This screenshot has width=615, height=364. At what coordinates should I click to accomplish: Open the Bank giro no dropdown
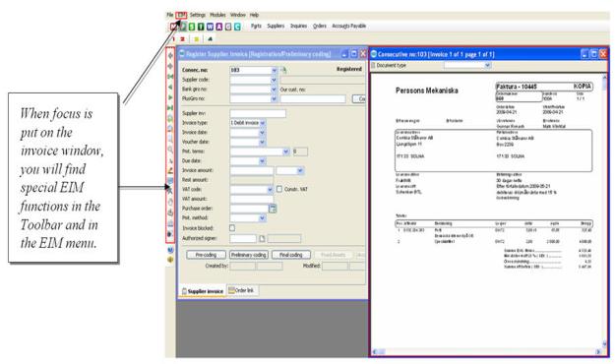pos(274,90)
